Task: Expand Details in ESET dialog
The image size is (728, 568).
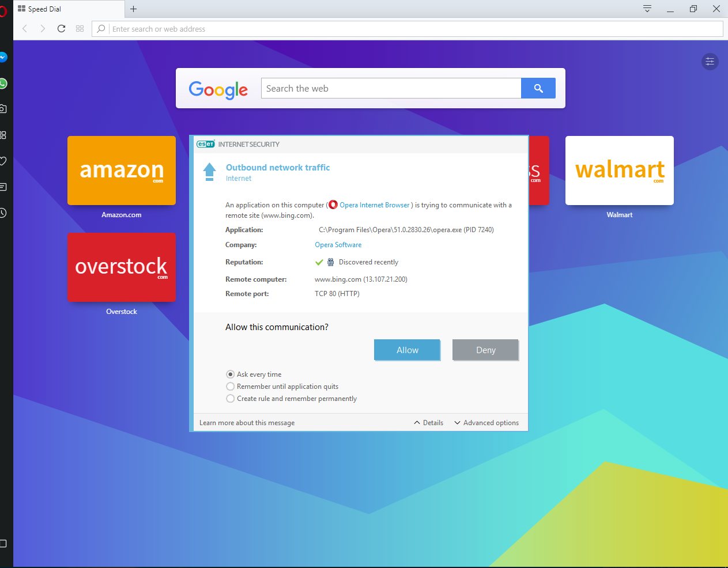Action: click(x=428, y=423)
